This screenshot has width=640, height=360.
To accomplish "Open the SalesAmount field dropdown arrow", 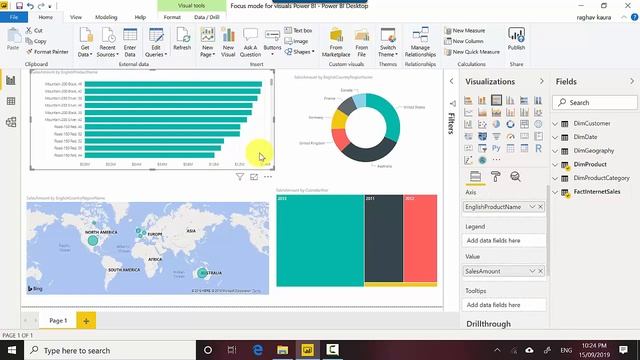I will 532,271.
